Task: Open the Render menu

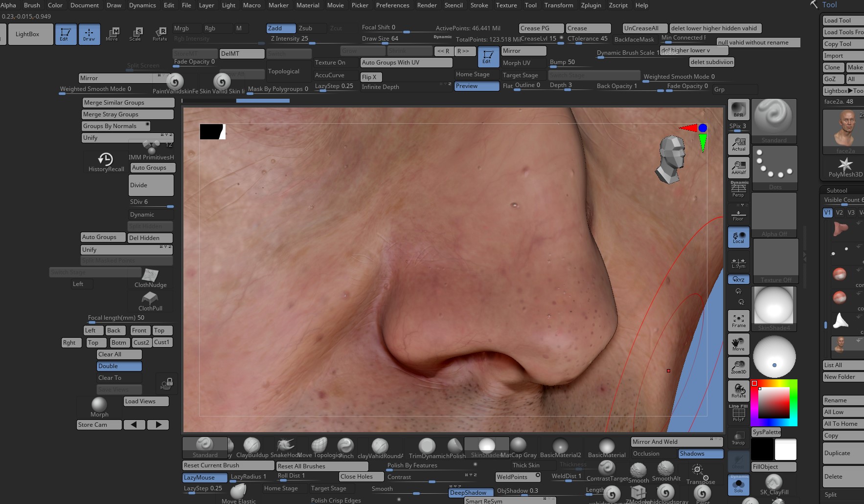Action: click(x=427, y=5)
